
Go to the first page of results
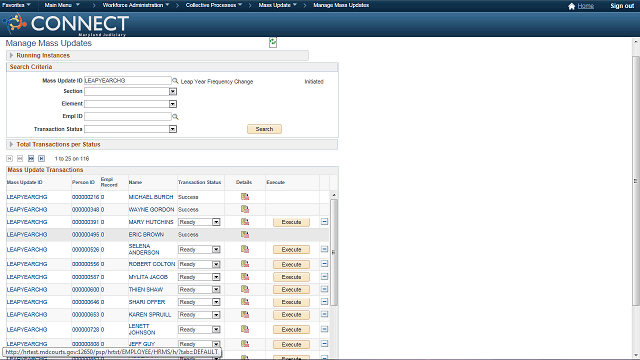[10, 158]
